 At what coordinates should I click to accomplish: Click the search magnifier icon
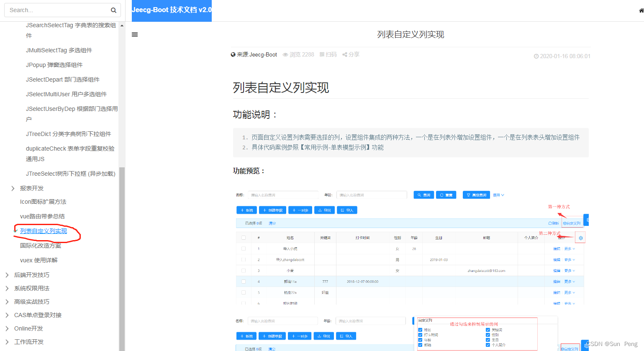(113, 10)
